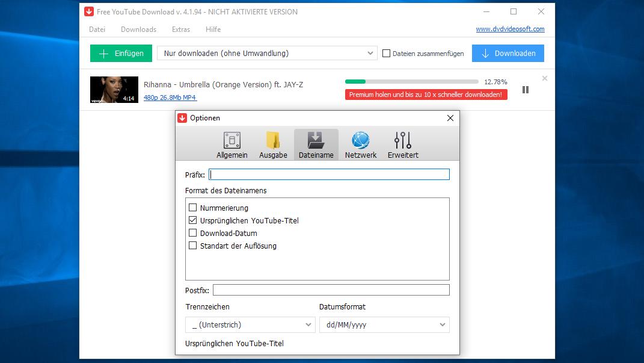Expand the Trennzeichen Unterstrich dropdown

click(x=250, y=324)
